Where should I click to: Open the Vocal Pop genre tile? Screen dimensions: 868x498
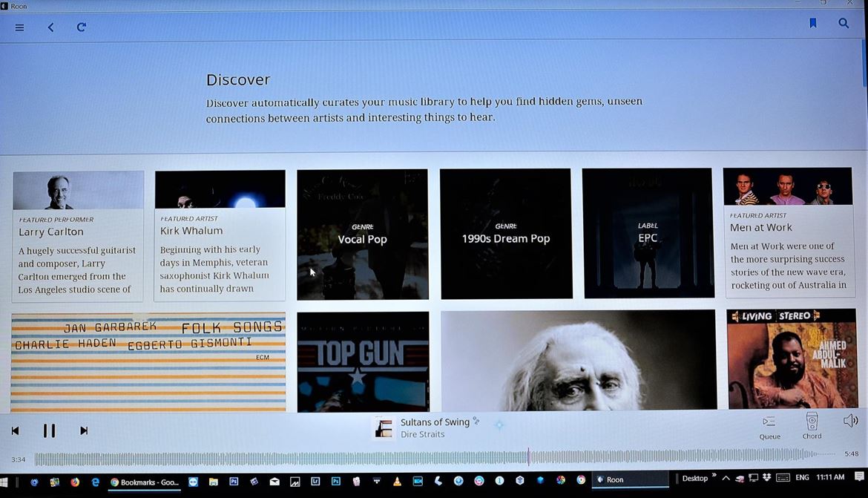[x=363, y=235]
